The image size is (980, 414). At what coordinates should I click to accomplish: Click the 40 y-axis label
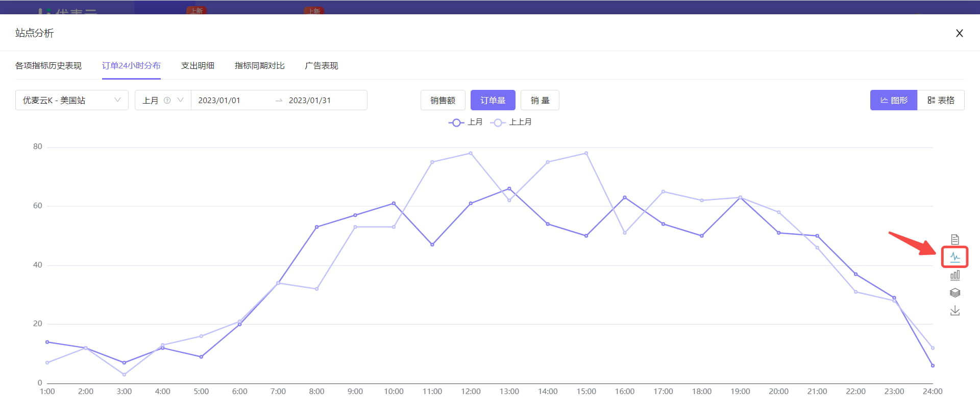coord(38,265)
